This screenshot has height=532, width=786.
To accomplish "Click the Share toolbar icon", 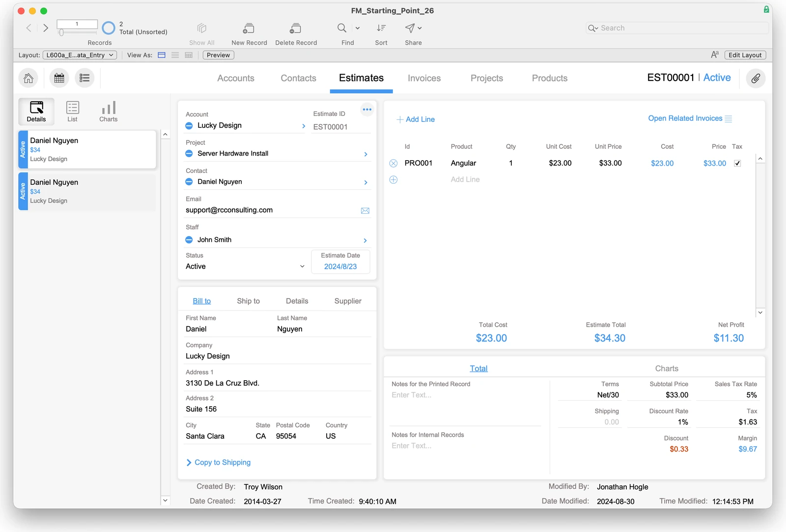I will [x=410, y=28].
